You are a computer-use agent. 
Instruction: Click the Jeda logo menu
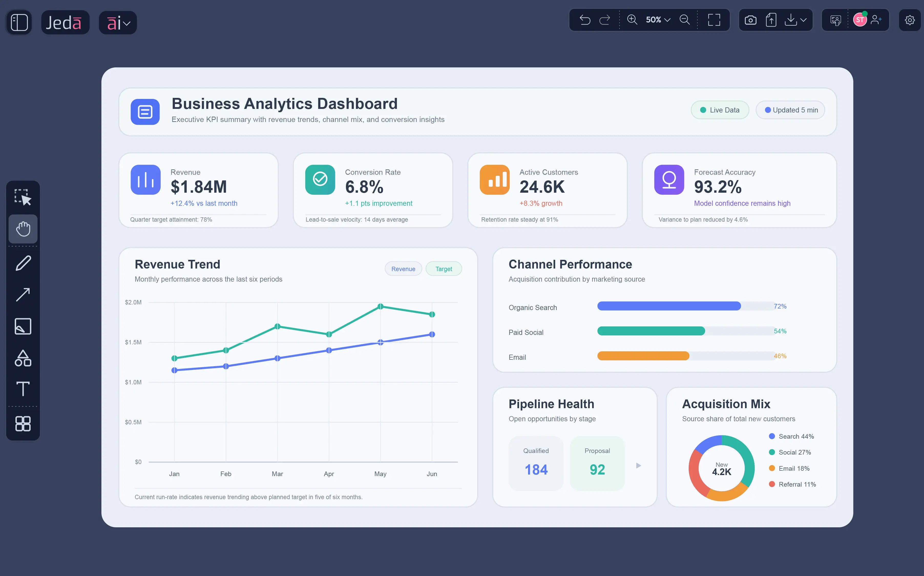pyautogui.click(x=65, y=22)
